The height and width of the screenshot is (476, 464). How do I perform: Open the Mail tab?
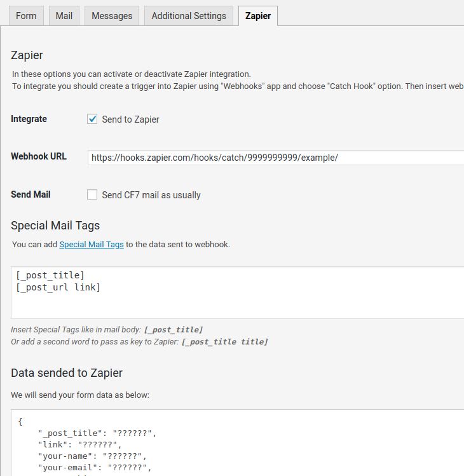(x=64, y=16)
